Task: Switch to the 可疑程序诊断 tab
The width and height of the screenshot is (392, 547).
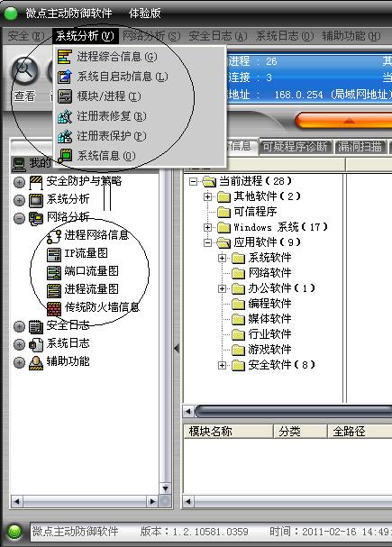Action: [296, 147]
